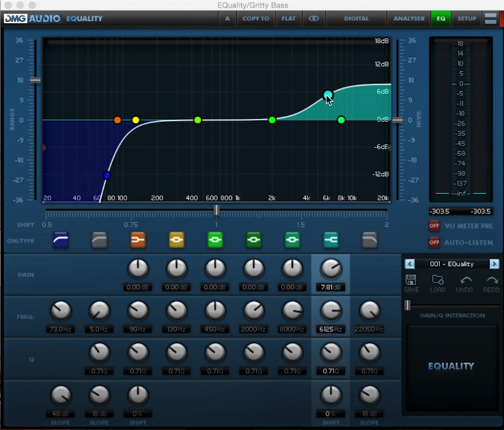Click the 22050Hz frequency value field
Image resolution: width=504 pixels, height=430 pixels.
click(x=369, y=330)
